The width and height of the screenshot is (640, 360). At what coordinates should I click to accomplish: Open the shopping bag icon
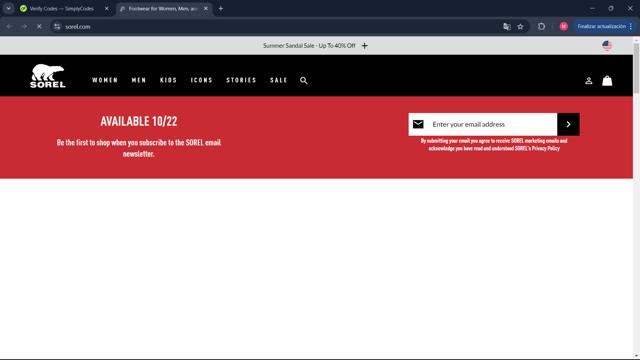click(607, 80)
